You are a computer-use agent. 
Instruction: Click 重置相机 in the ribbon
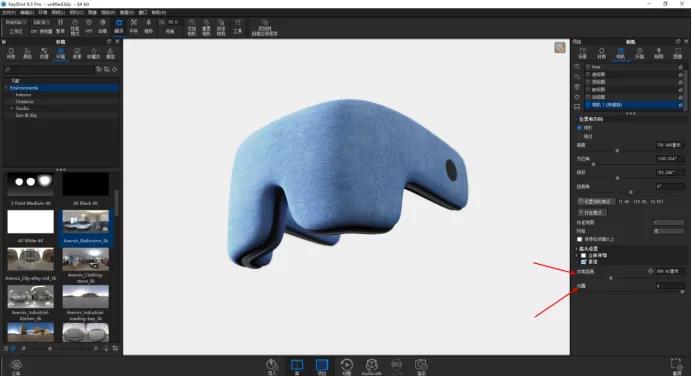[x=206, y=27]
